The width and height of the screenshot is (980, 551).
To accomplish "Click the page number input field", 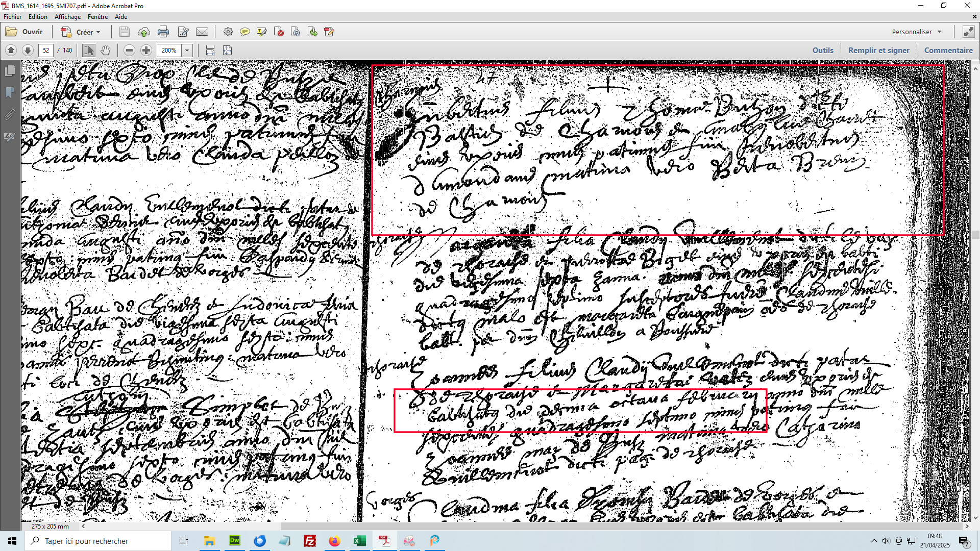I will click(x=46, y=51).
